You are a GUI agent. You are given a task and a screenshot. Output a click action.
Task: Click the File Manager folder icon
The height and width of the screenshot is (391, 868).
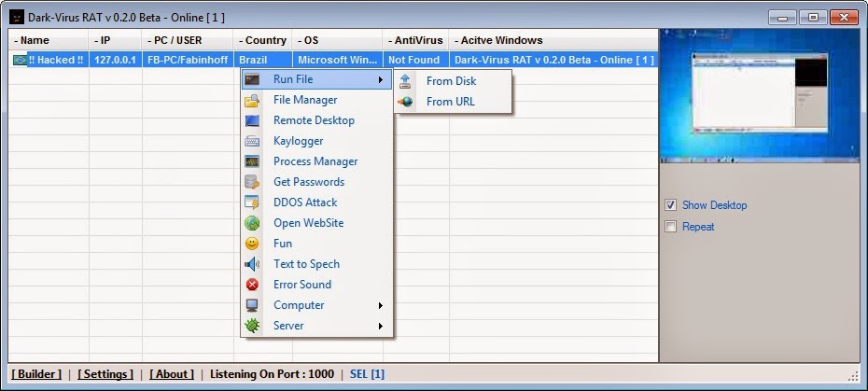(252, 100)
